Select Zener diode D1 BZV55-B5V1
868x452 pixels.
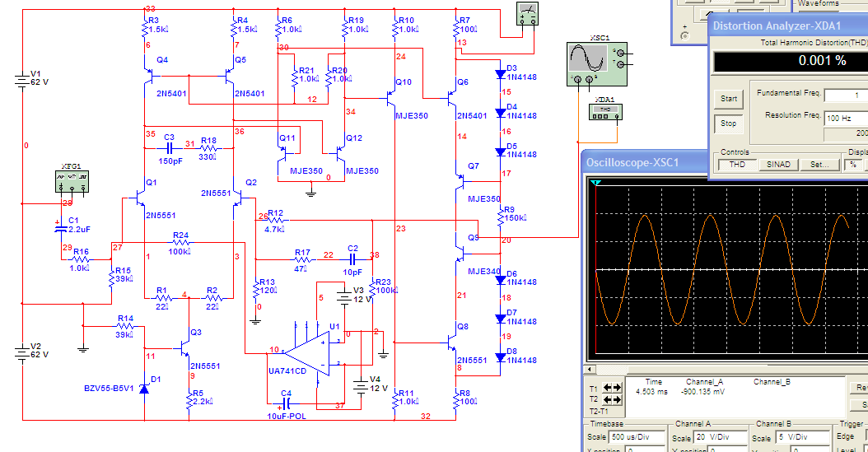click(x=144, y=389)
